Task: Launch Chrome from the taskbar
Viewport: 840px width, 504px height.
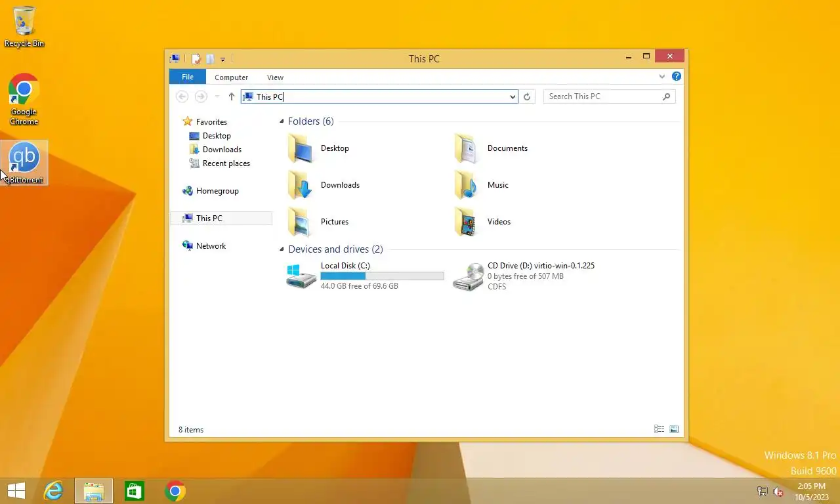Action: tap(175, 491)
